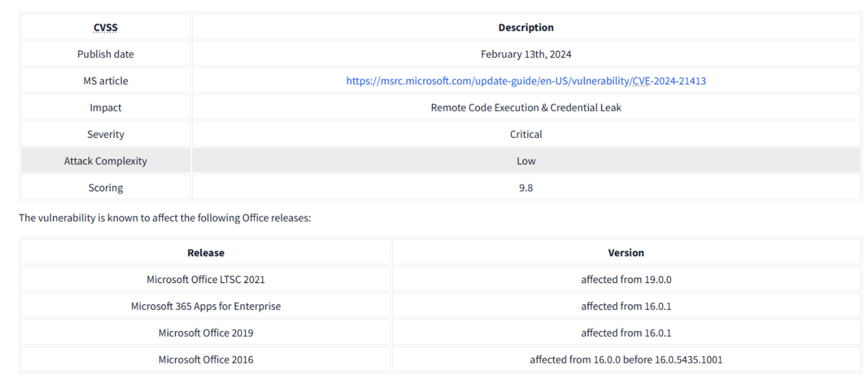Viewport: 868px width, 376px height.
Task: Select the Microsoft 365 Apps for Enterprise cell
Action: [205, 306]
